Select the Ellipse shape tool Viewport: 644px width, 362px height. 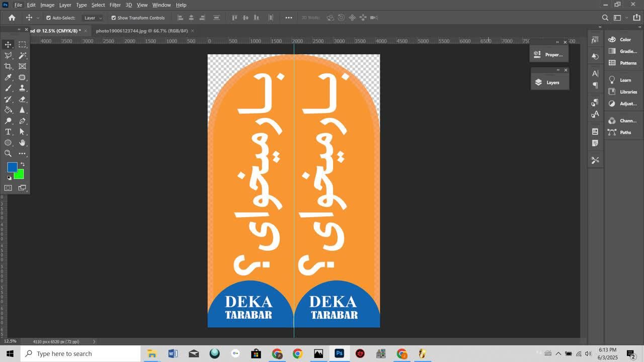pos(8,143)
